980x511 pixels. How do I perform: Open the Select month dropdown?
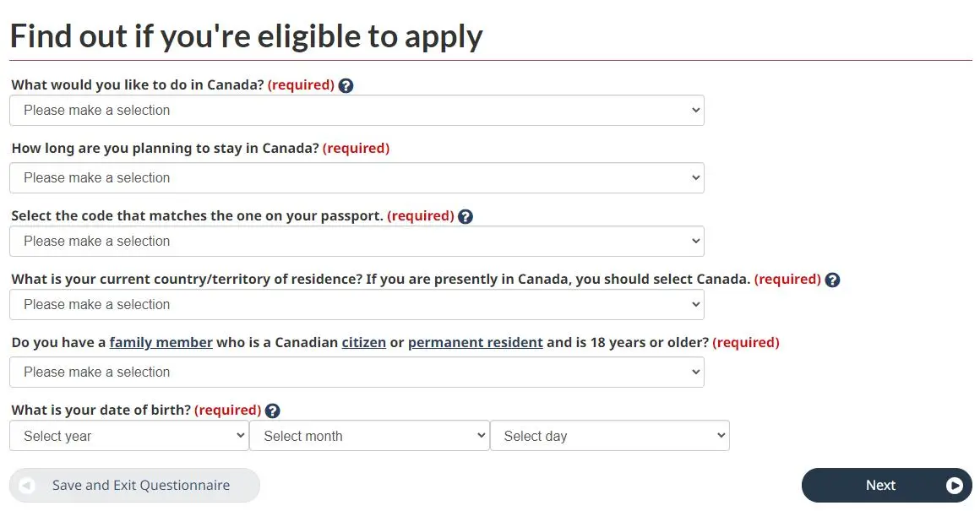tap(369, 436)
